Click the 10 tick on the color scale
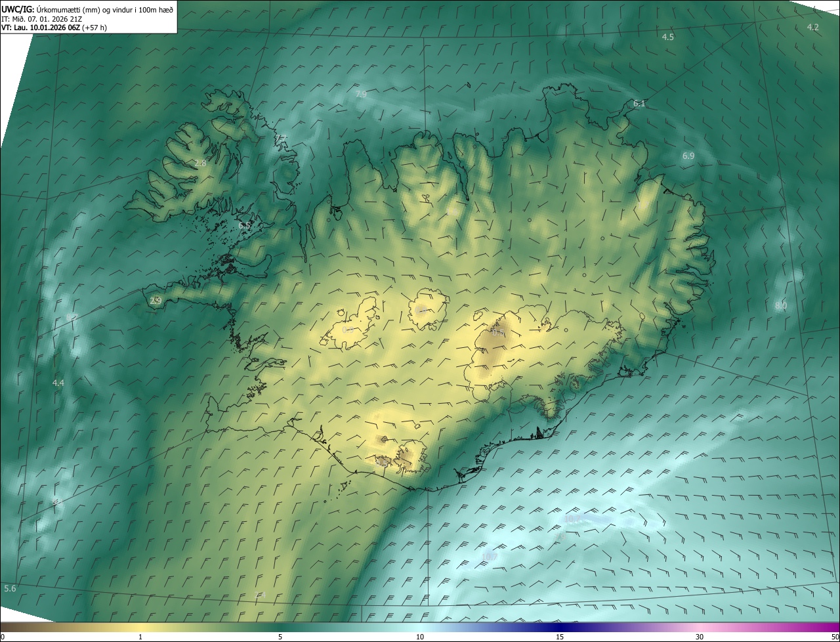The image size is (840, 642). [x=420, y=637]
